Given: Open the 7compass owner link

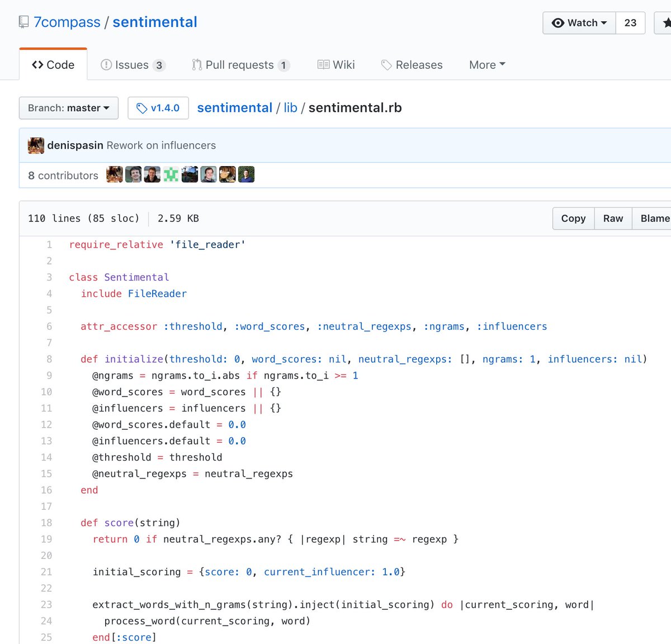Looking at the screenshot, I should pyautogui.click(x=67, y=22).
